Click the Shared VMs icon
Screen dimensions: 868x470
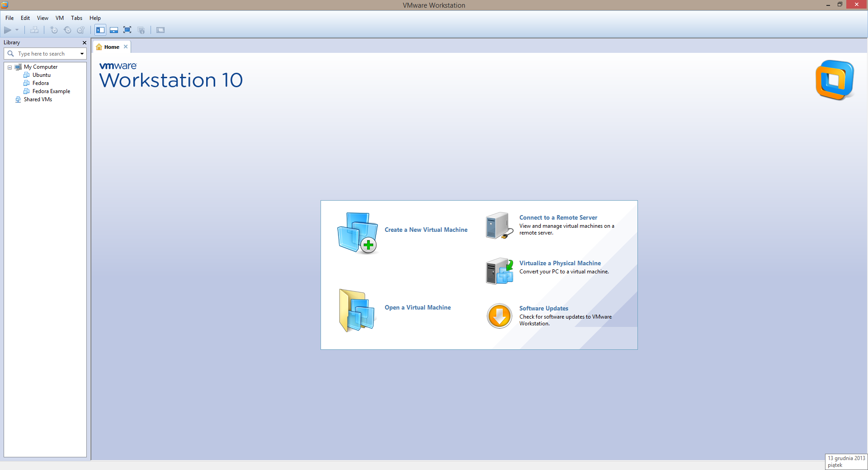click(18, 99)
